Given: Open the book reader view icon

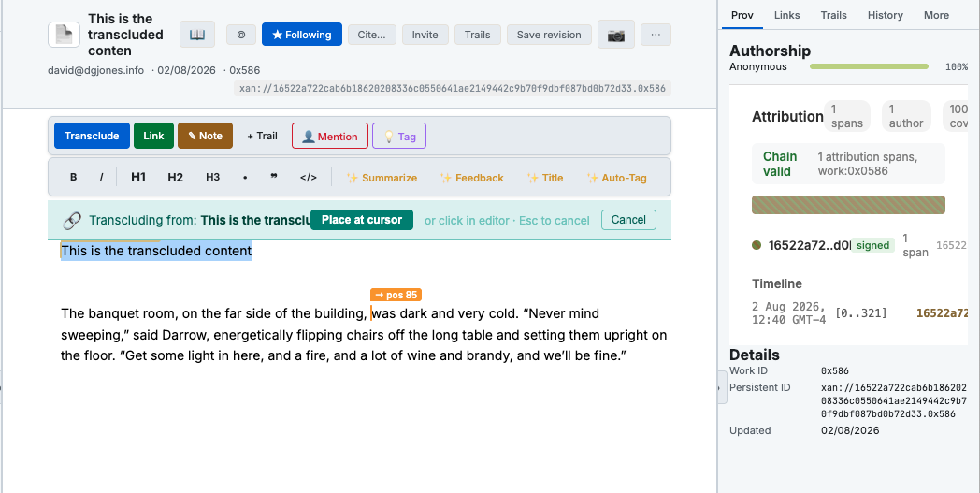Looking at the screenshot, I should click(x=197, y=35).
